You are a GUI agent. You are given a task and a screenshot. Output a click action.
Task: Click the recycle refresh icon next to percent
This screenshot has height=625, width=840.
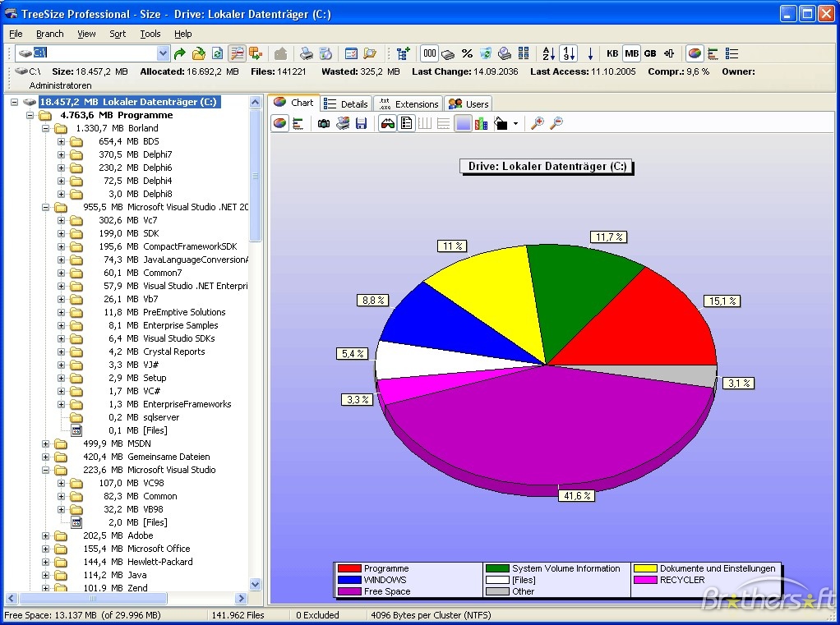click(486, 53)
